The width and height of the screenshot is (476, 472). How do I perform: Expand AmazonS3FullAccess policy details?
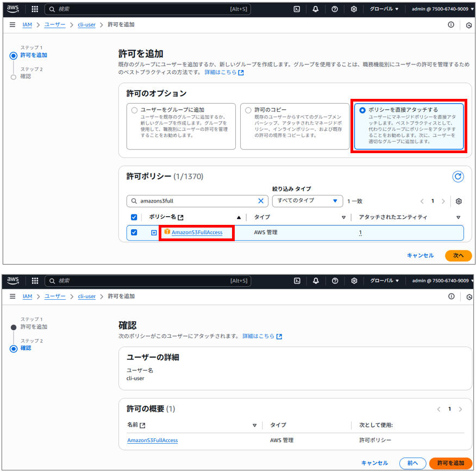point(154,232)
